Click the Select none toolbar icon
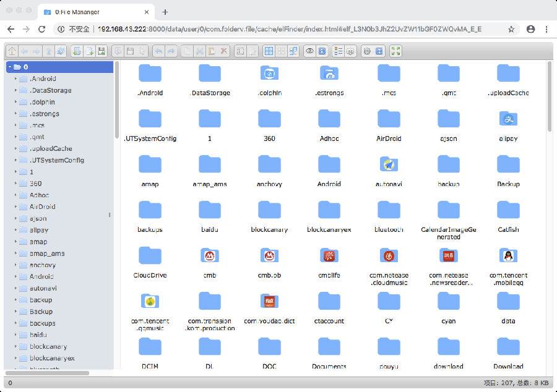The width and height of the screenshot is (557, 392). click(281, 51)
